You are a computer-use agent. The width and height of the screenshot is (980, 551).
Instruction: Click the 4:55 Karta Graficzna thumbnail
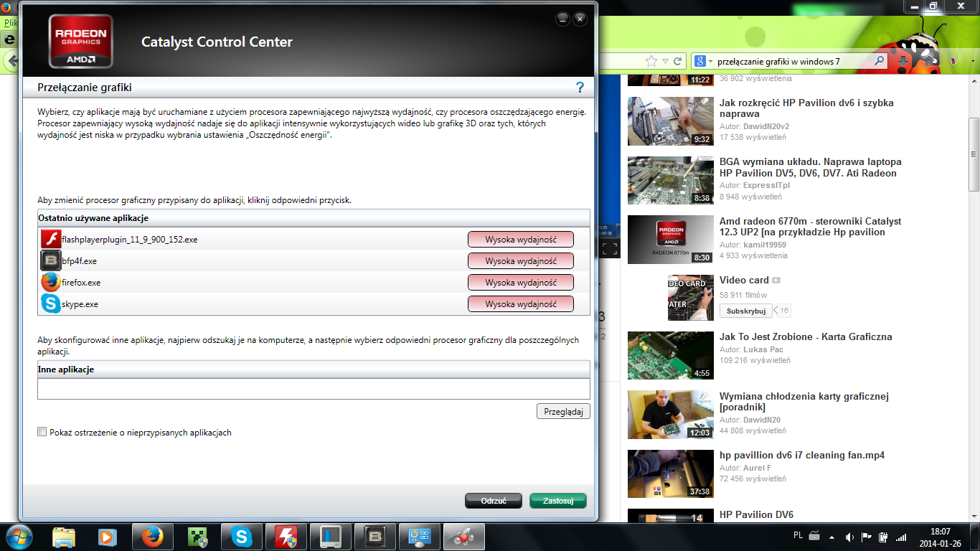[x=671, y=355]
